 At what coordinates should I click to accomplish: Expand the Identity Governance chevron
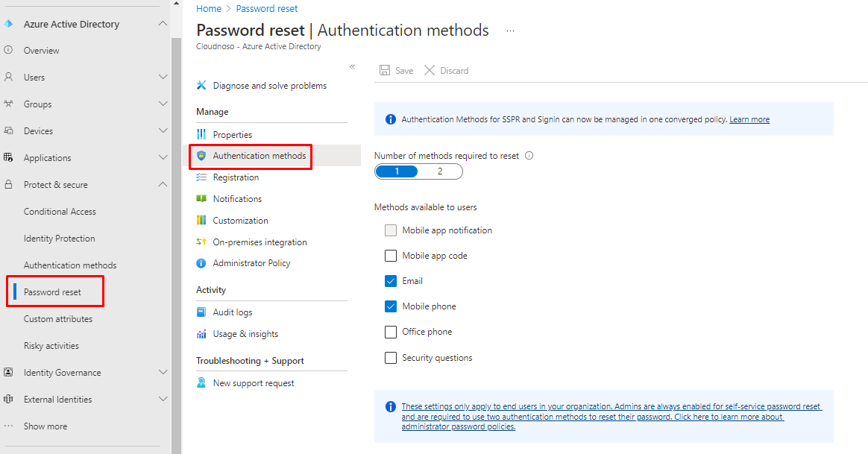point(163,373)
